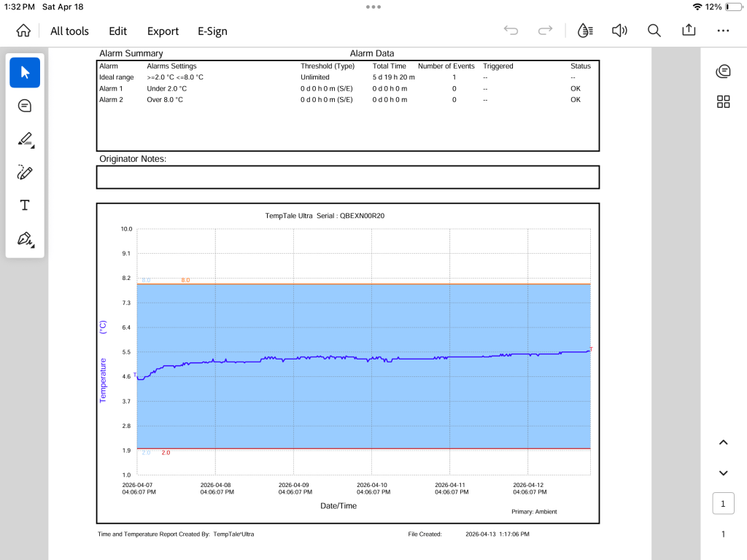Pick the freehand draw pencil tool
This screenshot has width=747, height=560.
(25, 173)
